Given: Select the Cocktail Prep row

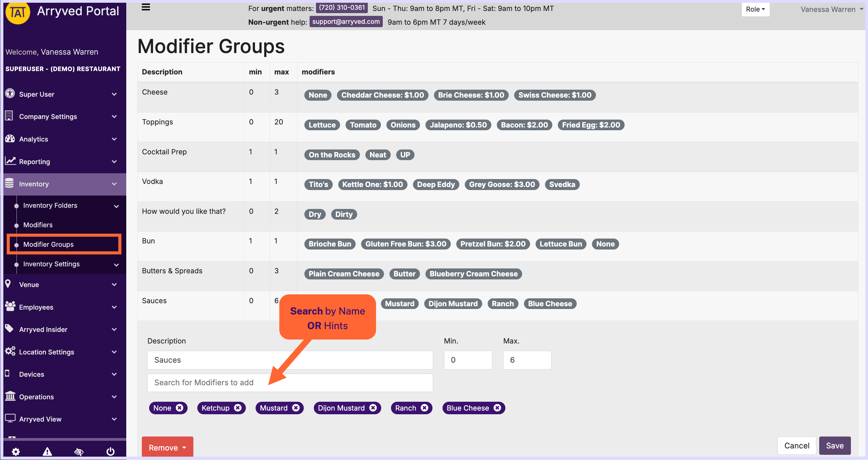Looking at the screenshot, I should point(497,157).
